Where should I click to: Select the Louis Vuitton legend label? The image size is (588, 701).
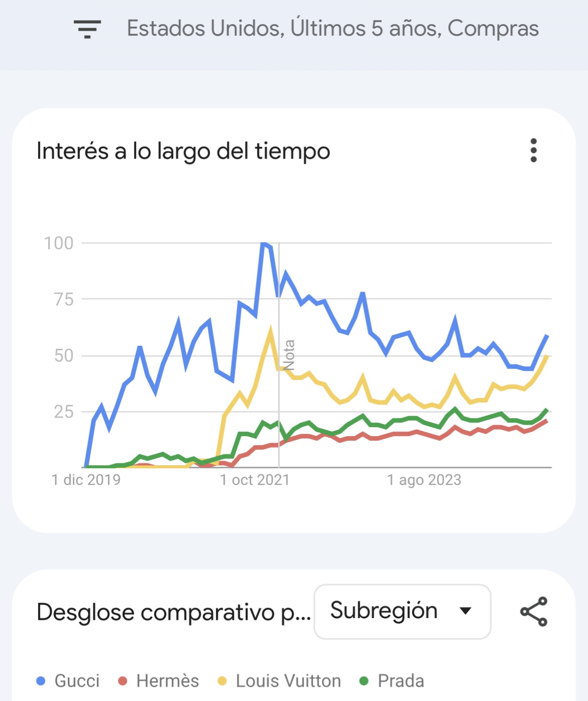(x=288, y=681)
